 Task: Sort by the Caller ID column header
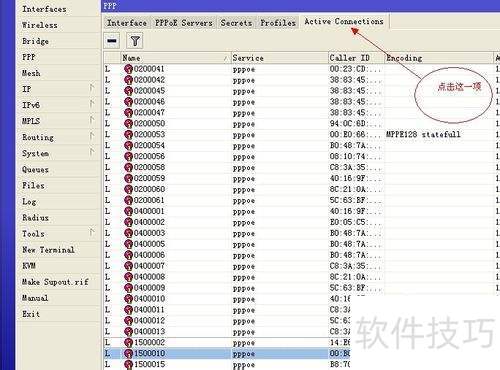[x=356, y=58]
